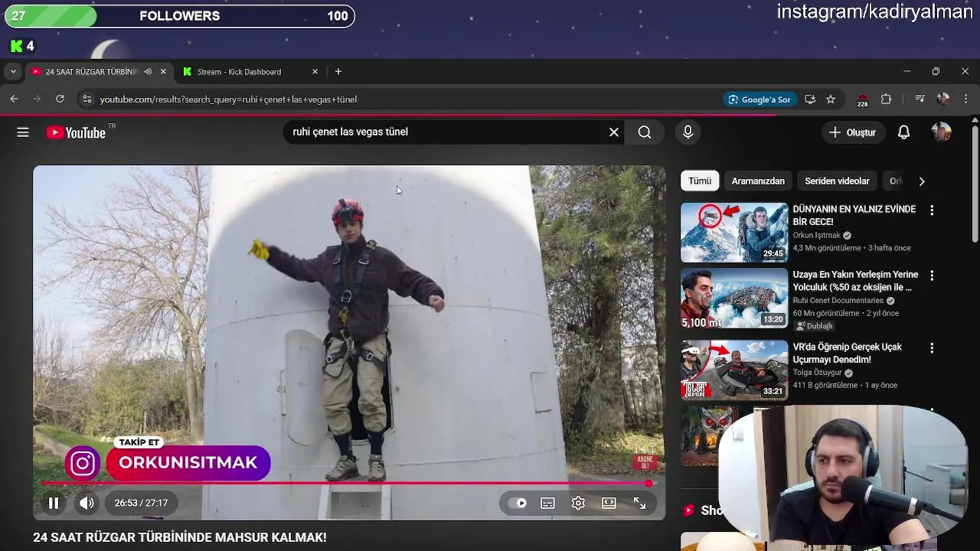Viewport: 980px width, 551px height.
Task: View site information icon in address bar
Action: pos(87,99)
